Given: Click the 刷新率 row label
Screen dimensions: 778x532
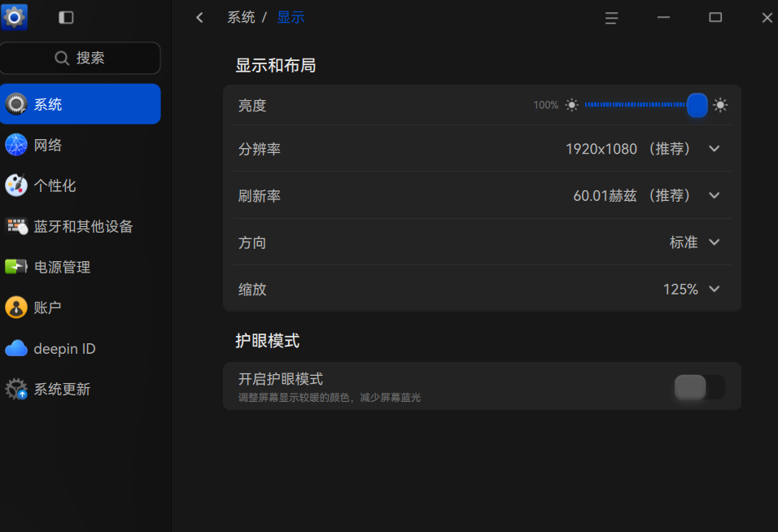Looking at the screenshot, I should click(259, 196).
